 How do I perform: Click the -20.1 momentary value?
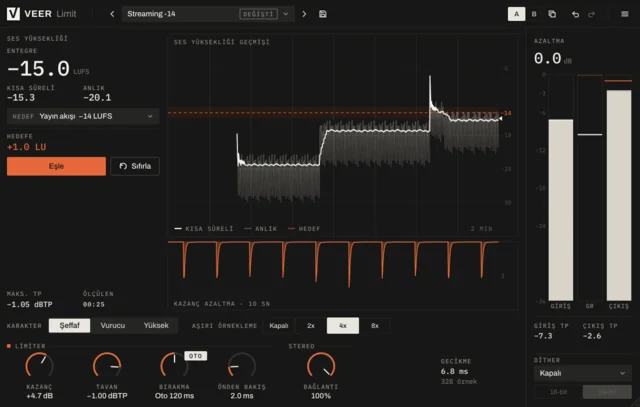point(97,98)
